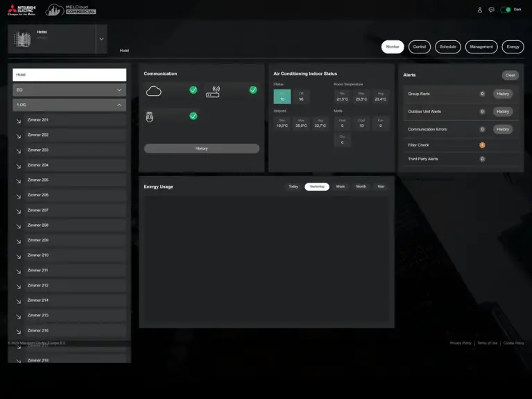Open the feedback chat icon
This screenshot has height=399, width=532.
point(491,10)
